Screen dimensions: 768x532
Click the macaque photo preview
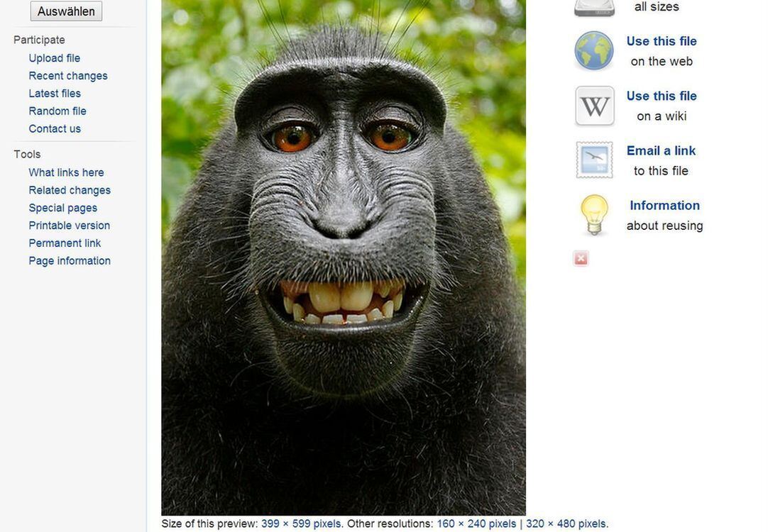coord(344,255)
